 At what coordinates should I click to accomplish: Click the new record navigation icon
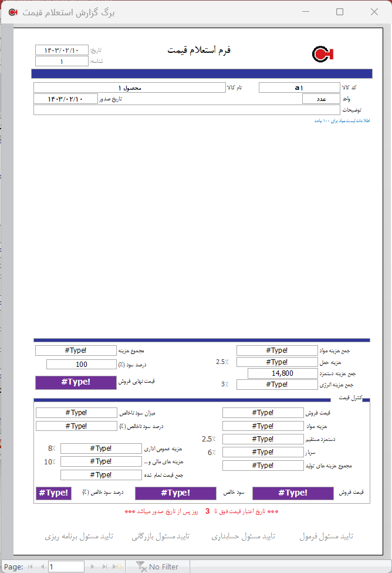pyautogui.click(x=119, y=567)
